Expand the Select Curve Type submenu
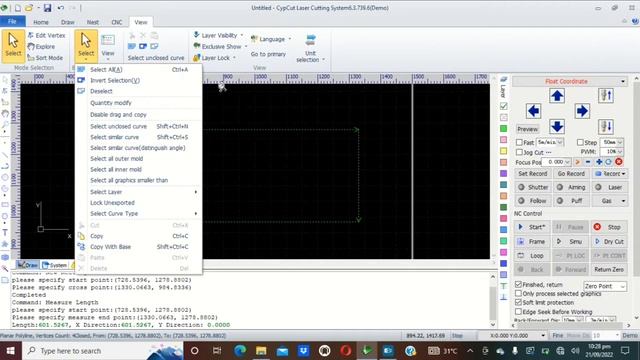 click(138, 213)
